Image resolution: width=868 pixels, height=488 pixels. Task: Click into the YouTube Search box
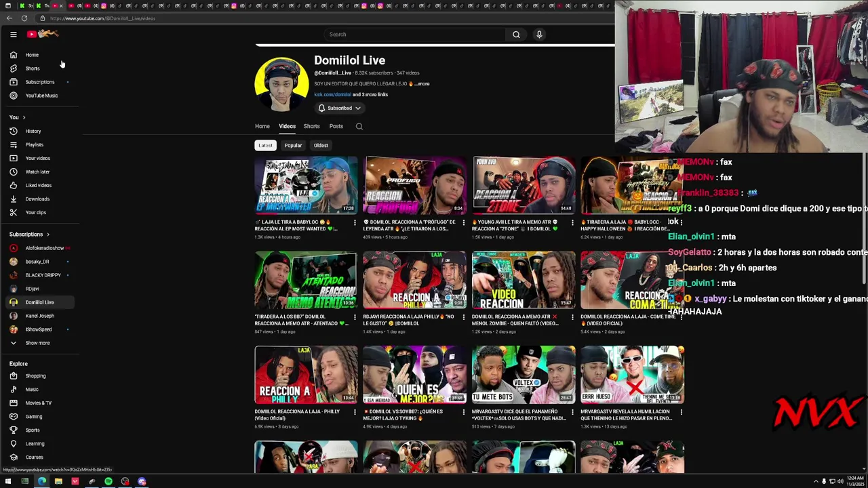coord(414,34)
